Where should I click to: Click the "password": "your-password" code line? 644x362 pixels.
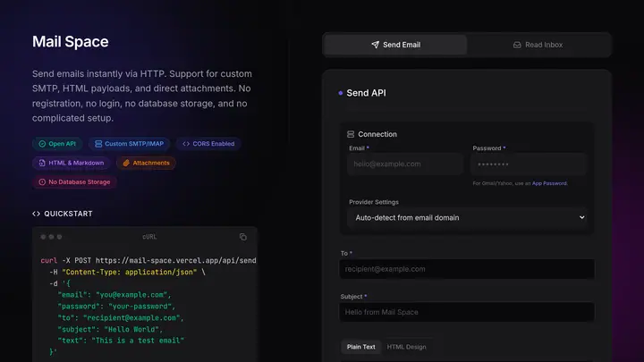(x=116, y=307)
